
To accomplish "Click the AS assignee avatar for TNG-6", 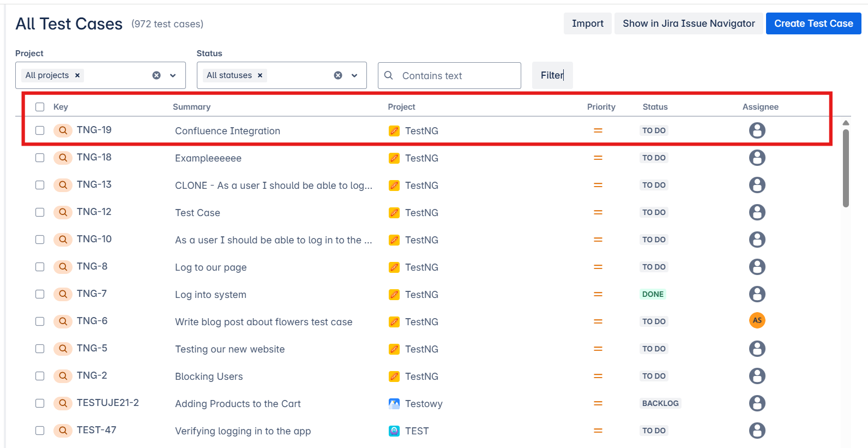I will (x=757, y=320).
